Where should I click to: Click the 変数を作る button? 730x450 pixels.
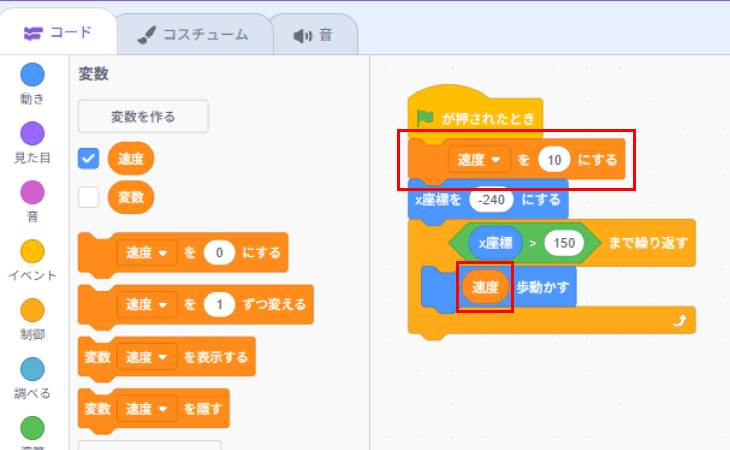coord(143,116)
